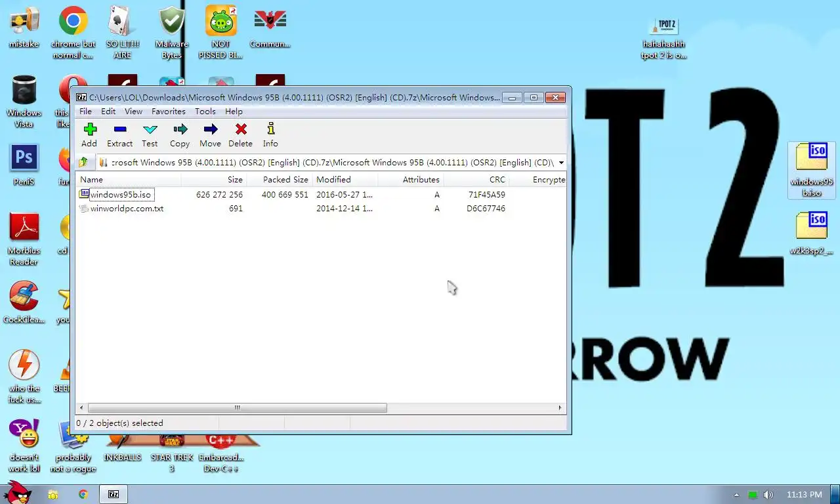Sort by the Name column header
Viewport: 840px width, 504px height.
pos(129,180)
